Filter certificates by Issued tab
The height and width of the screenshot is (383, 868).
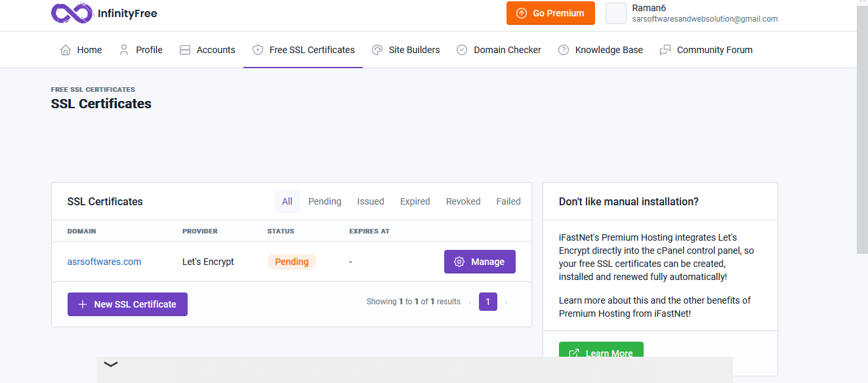371,201
